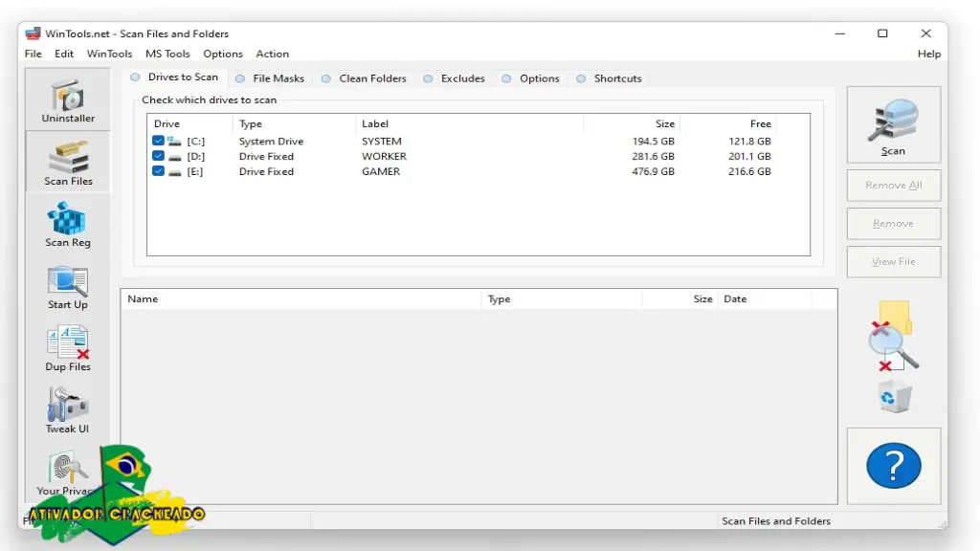Sort results by Date column header
This screenshot has height=551, width=980.
(765, 299)
